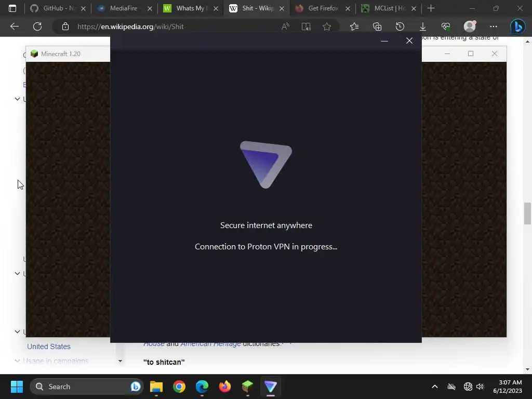Click the address bar URL

click(x=130, y=26)
